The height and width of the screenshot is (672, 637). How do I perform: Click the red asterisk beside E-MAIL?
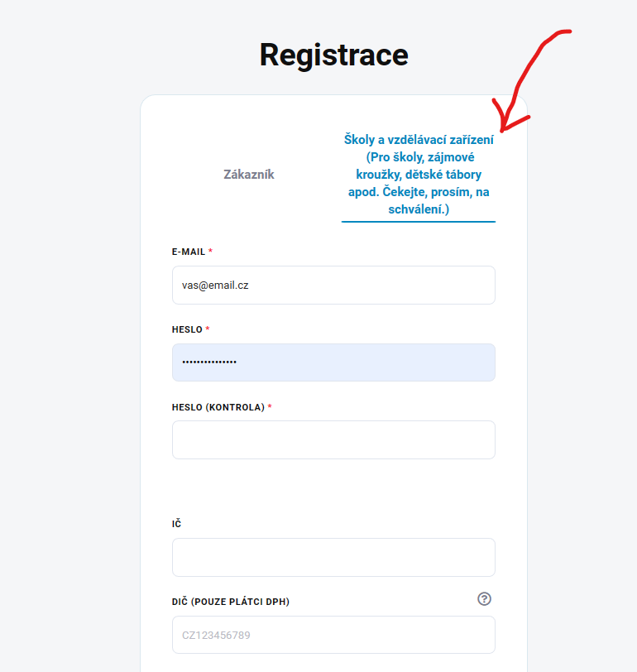click(x=210, y=251)
